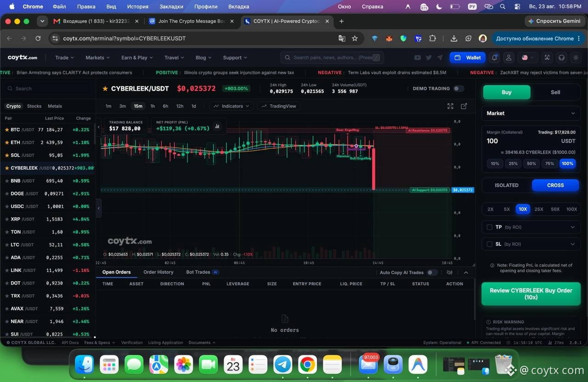This screenshot has height=382, width=588.
Task: Select the DOGE/USDT pair row
Action: pyautogui.click(x=48, y=194)
